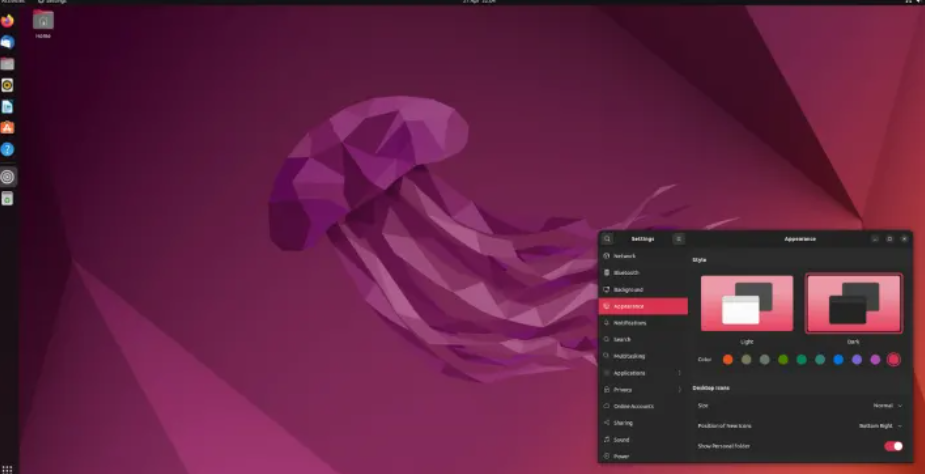The width and height of the screenshot is (925, 474).
Task: Open Multitasking settings in sidebar
Action: [643, 356]
